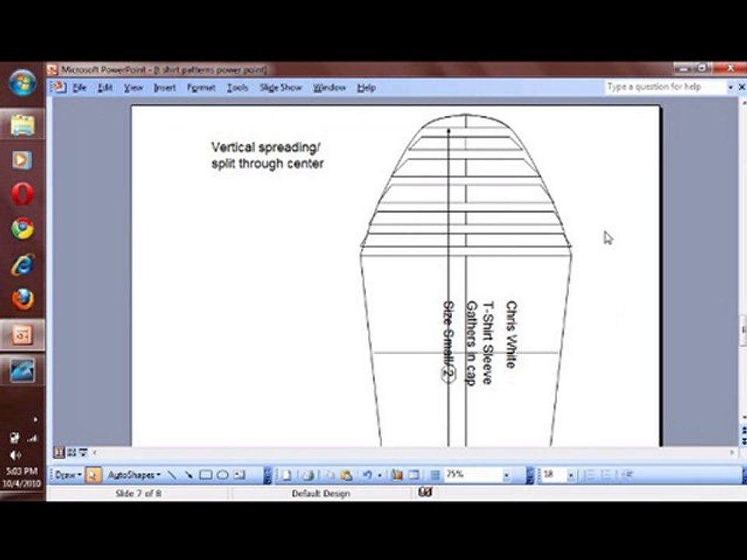Click the Insert Table icon
747x560 pixels.
coord(413,475)
